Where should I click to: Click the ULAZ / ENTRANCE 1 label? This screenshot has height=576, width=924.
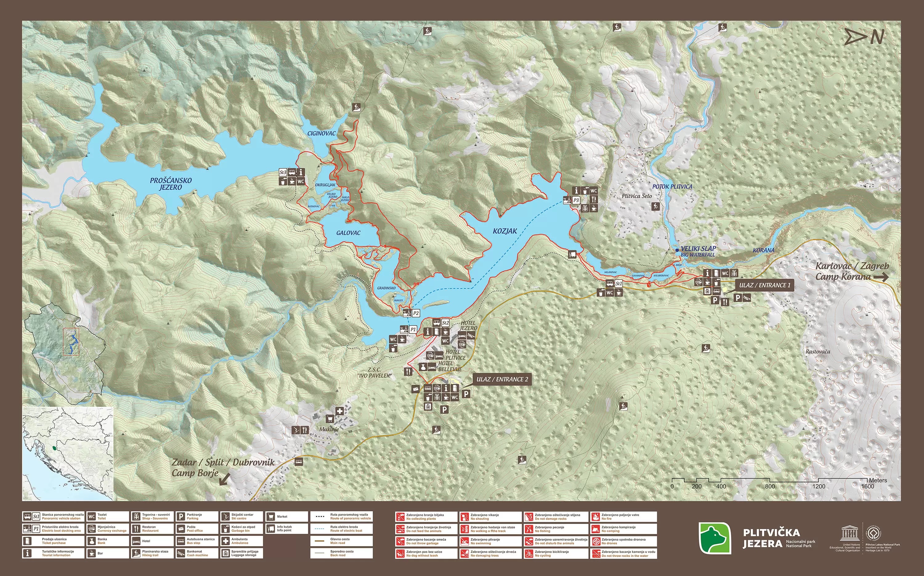tap(764, 285)
